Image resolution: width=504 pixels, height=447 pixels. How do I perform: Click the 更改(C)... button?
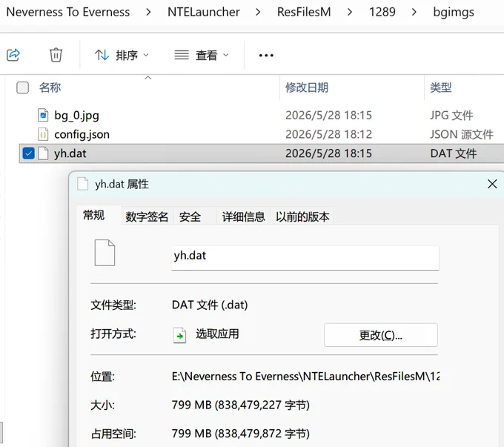380,335
